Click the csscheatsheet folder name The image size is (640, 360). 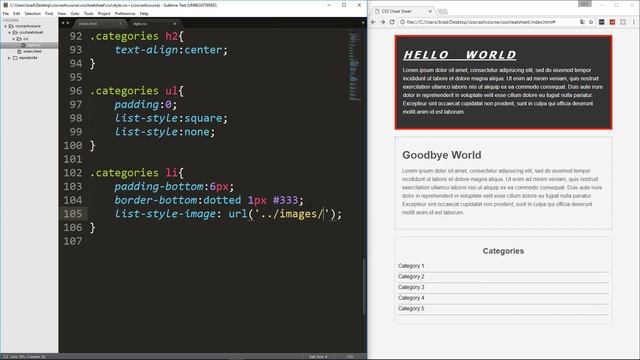point(31,32)
